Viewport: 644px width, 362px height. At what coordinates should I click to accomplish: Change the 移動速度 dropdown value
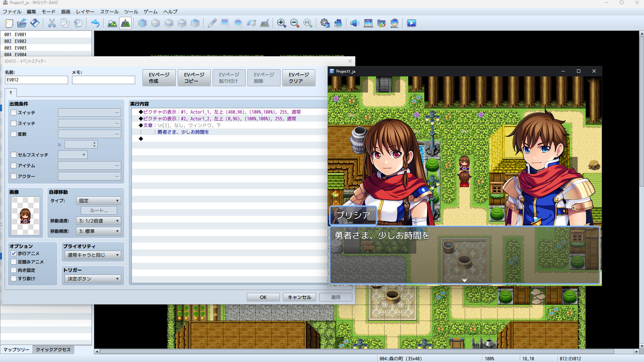[x=98, y=221]
